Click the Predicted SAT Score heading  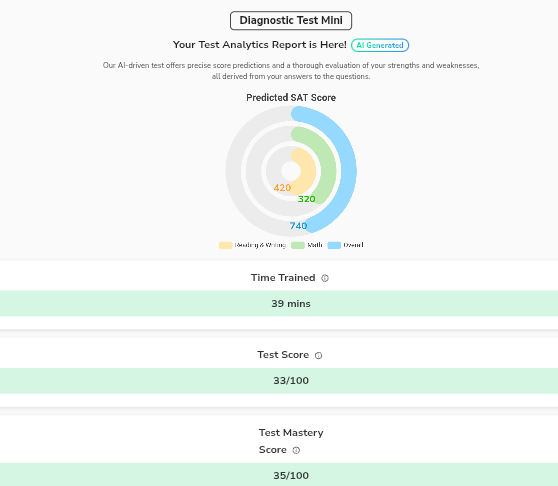[x=291, y=97]
